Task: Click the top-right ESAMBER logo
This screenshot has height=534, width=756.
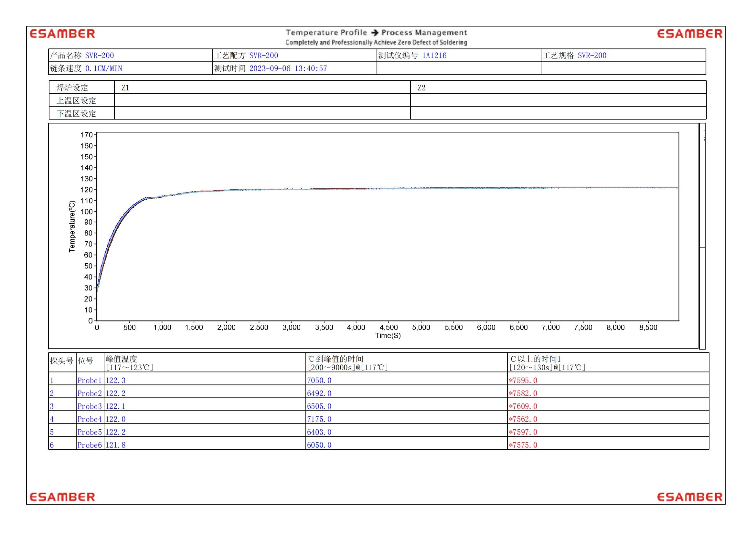Action: (x=689, y=34)
